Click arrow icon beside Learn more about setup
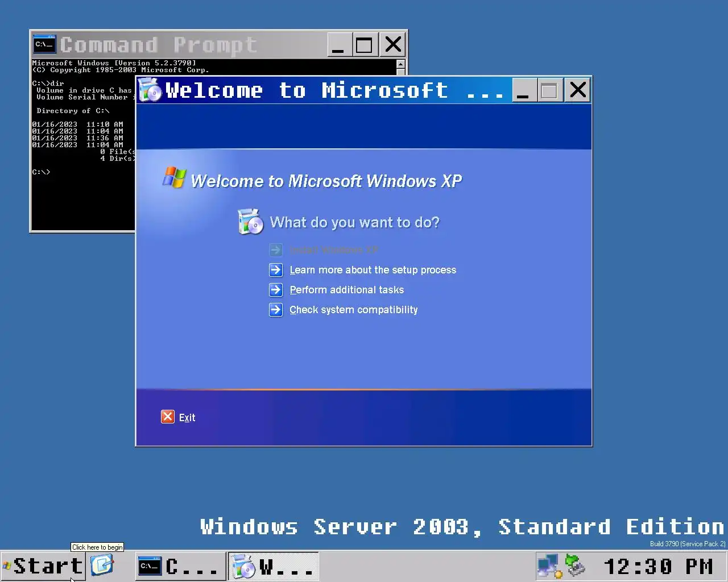 (276, 270)
